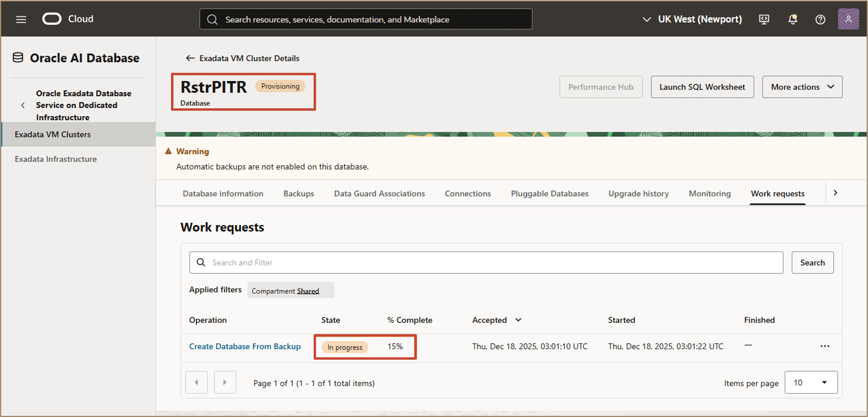The image size is (868, 417).
Task: Switch to the Pluggable Databases tab
Action: coord(549,193)
